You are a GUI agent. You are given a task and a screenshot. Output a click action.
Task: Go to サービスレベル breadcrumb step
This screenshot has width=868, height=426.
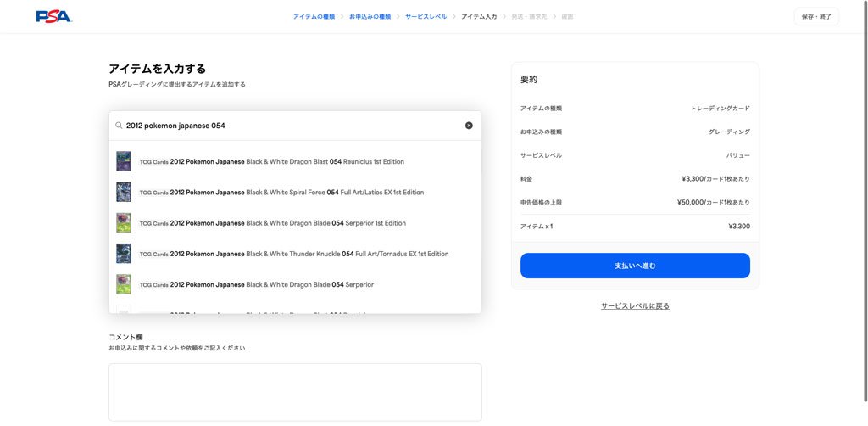(426, 17)
